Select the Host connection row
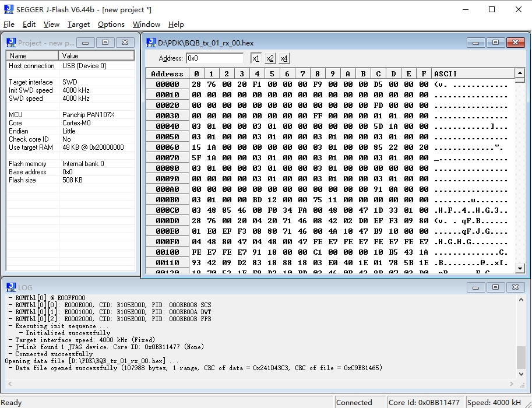532x408 pixels. coord(71,66)
